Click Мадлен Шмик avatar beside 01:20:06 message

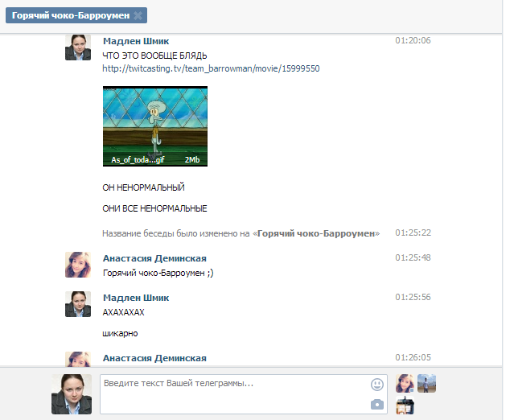point(78,47)
